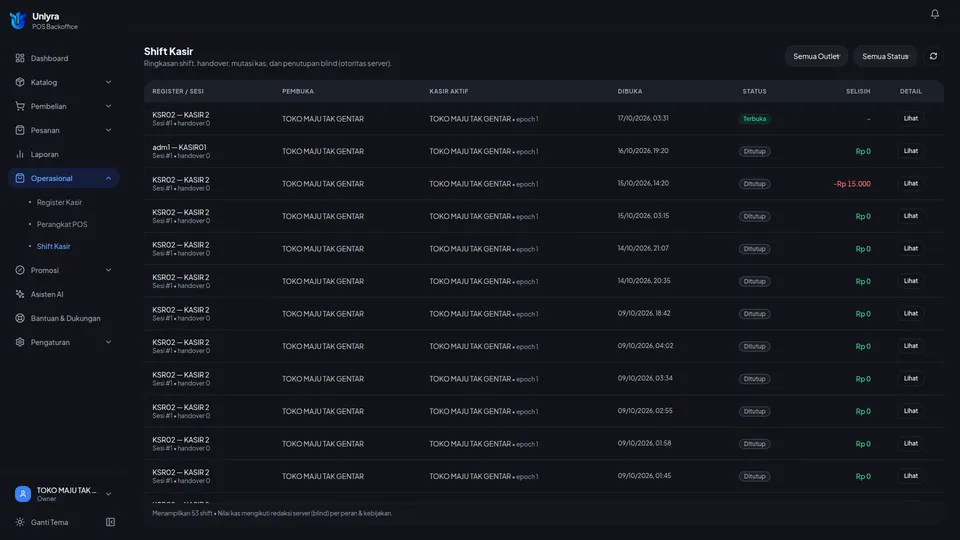Click Lihat for shift opened 09/10/2026, 04:02
The image size is (960, 540).
click(910, 345)
